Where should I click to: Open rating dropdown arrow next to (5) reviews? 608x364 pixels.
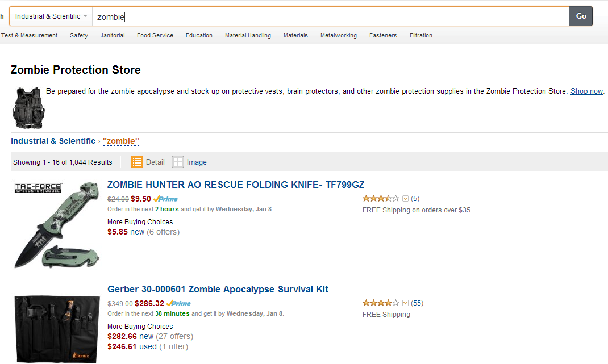(x=405, y=199)
